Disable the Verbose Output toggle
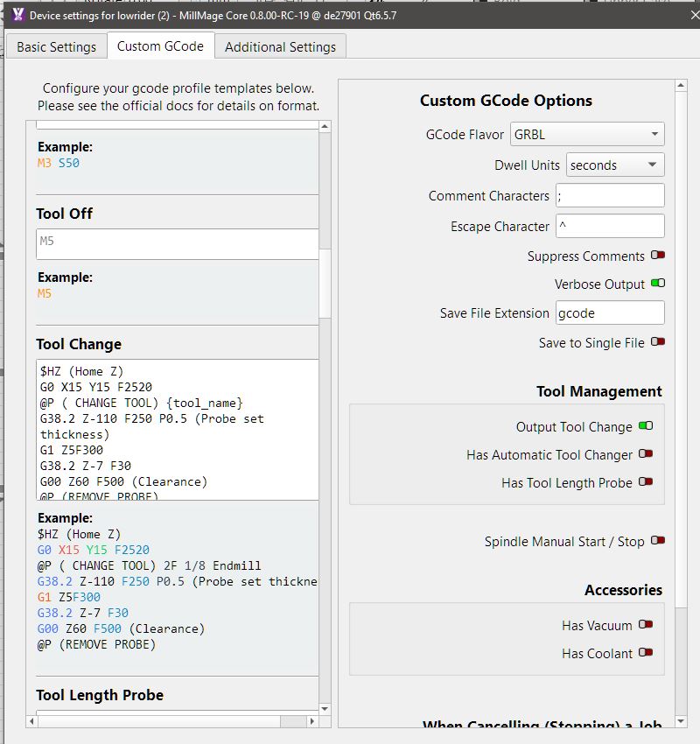 click(x=657, y=284)
